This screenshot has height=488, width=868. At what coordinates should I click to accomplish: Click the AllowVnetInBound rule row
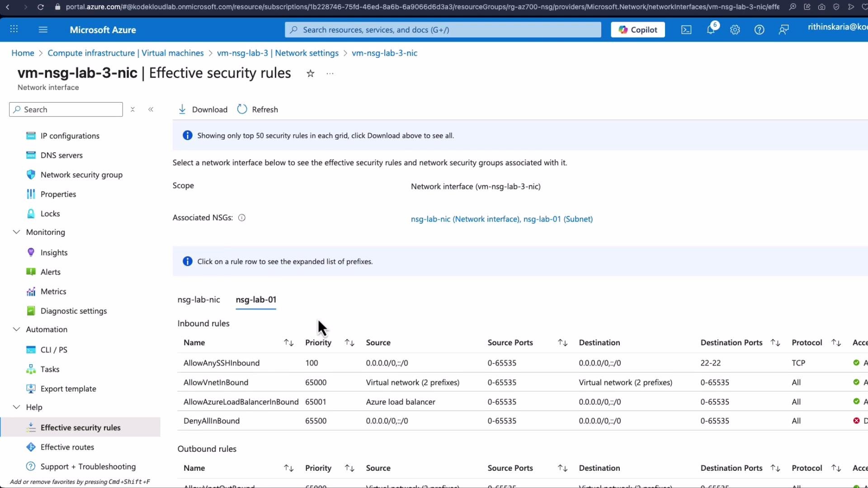pos(522,382)
